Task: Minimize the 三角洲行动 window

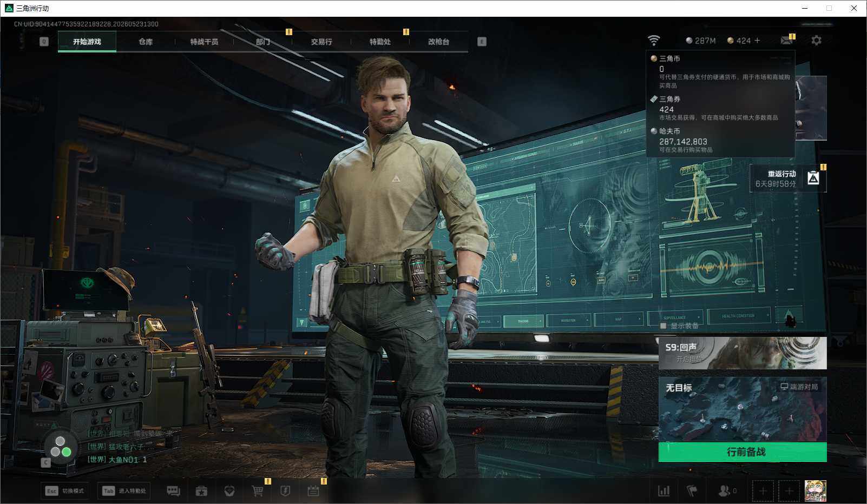Action: coord(805,8)
